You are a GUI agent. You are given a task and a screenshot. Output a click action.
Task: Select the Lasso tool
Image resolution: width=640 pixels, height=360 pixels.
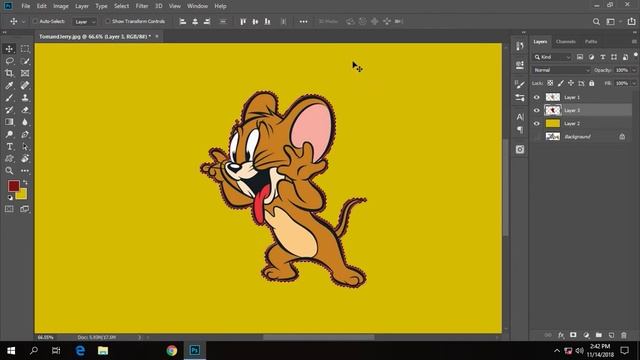tap(9, 61)
